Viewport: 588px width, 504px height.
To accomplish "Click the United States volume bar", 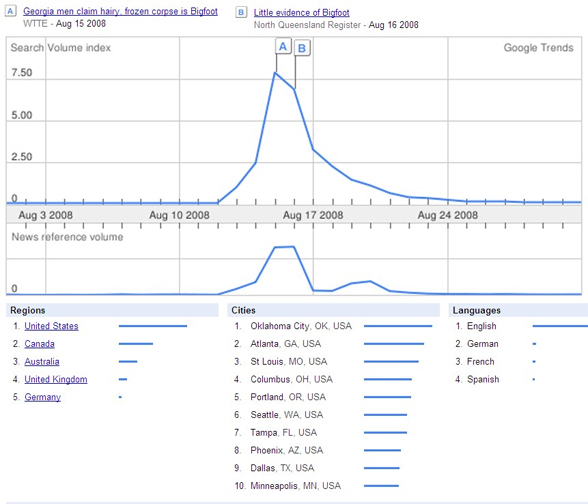I will click(x=153, y=326).
